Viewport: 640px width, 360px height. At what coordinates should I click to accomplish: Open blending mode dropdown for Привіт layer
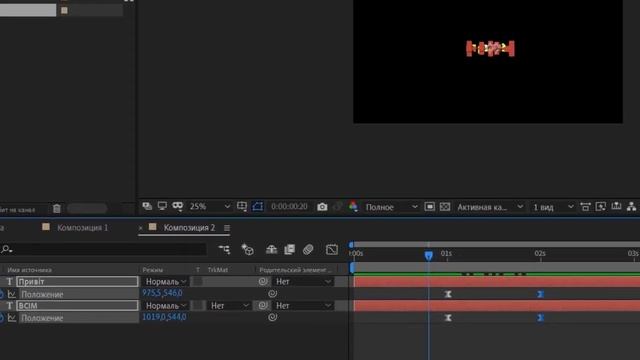[x=165, y=282]
